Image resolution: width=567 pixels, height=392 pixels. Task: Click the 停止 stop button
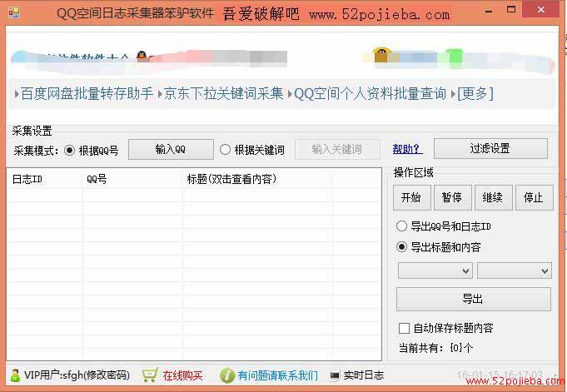pos(534,197)
